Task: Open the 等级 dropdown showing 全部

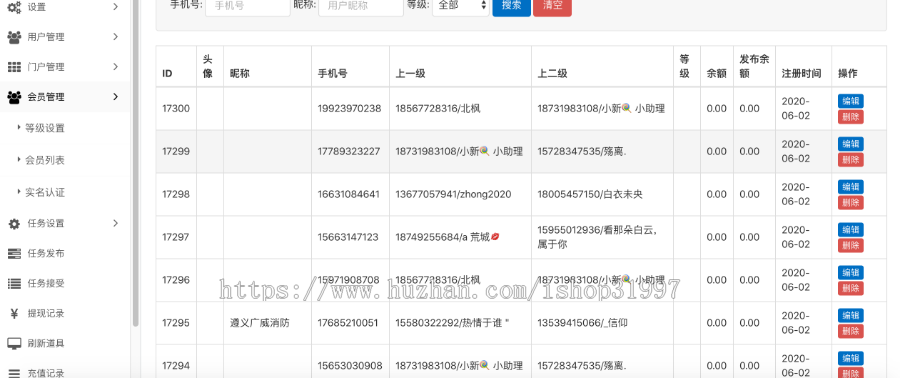Action: point(461,6)
